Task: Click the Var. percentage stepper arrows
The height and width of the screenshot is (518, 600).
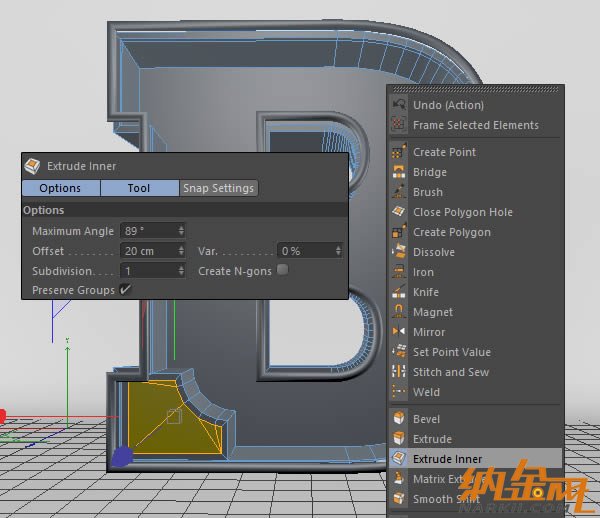Action: pos(338,251)
